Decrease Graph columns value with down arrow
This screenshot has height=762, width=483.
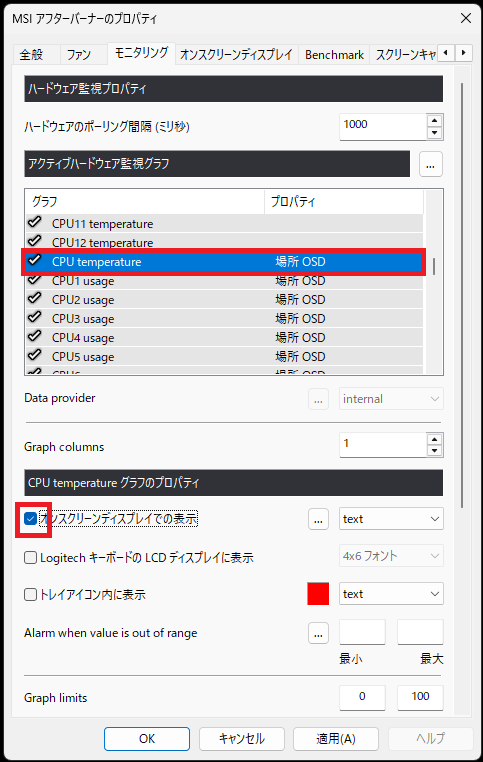coord(434,451)
